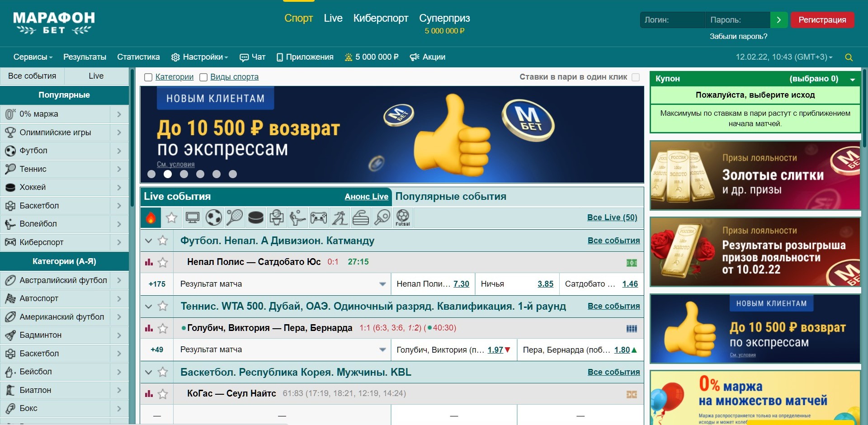The image size is (868, 425).
Task: Favorite the Баскетбол Республика Корея KBL league
Action: (163, 373)
